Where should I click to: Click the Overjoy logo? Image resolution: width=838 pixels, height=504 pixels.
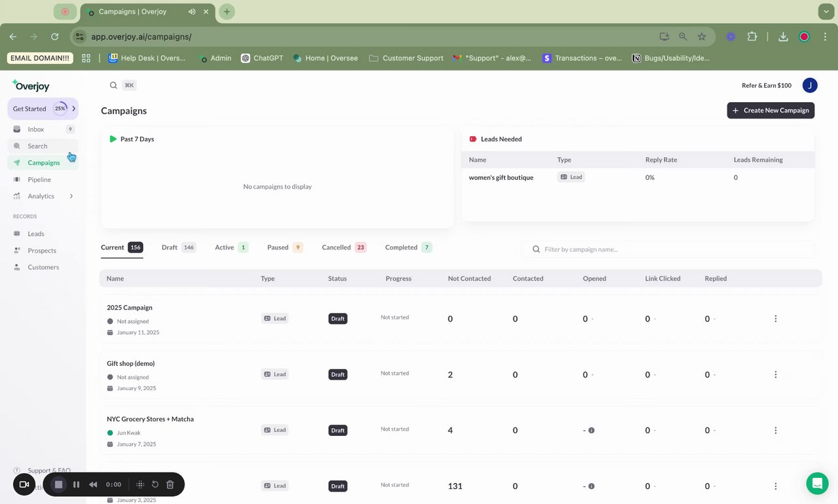[x=31, y=86]
